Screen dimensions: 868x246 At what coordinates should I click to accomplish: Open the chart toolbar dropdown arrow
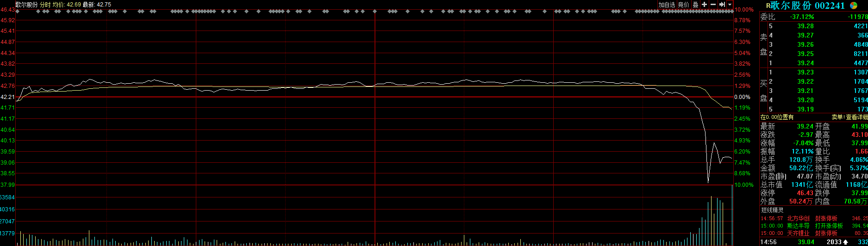(730, 4)
